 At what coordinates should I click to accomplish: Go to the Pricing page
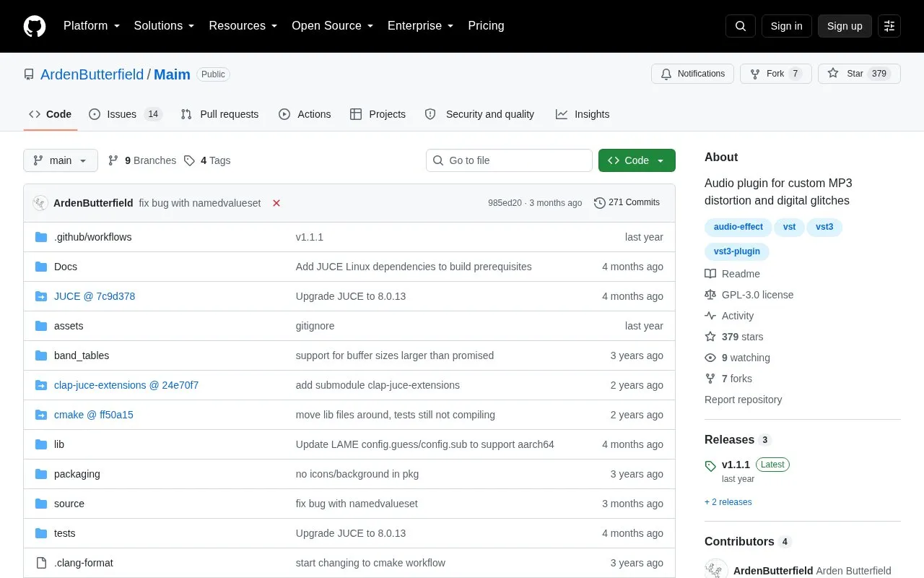[x=486, y=26]
